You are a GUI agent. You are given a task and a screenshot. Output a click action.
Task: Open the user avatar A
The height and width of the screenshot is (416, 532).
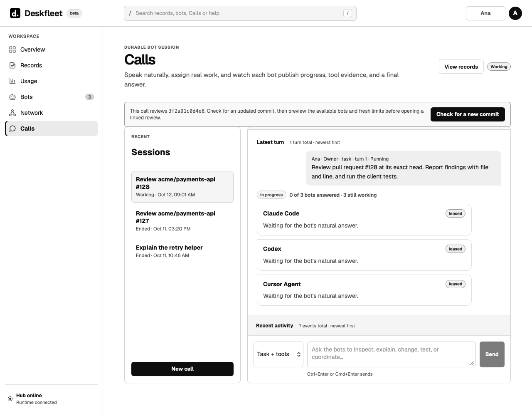click(x=515, y=13)
